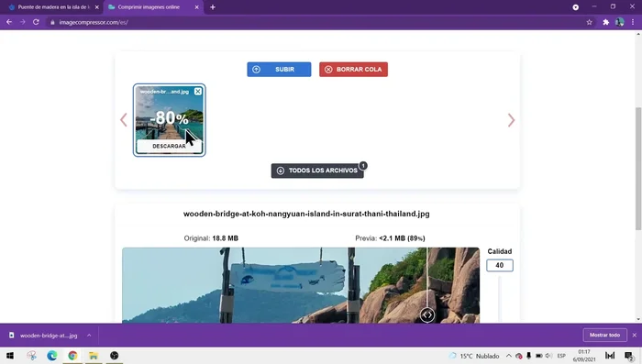The height and width of the screenshot is (364, 642).
Task: Expand options chevron for downloaded jpg file
Action: pyautogui.click(x=89, y=336)
